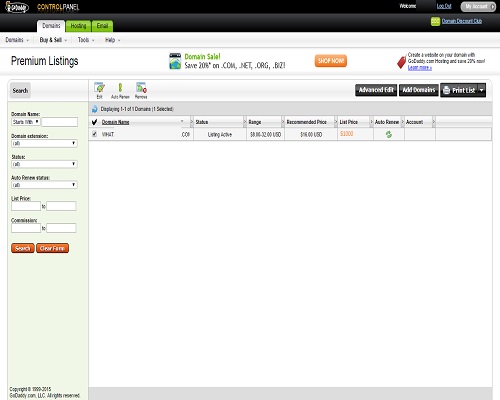Click the Domain Name text input field
Screen dimensions: 500x400
coord(60,122)
